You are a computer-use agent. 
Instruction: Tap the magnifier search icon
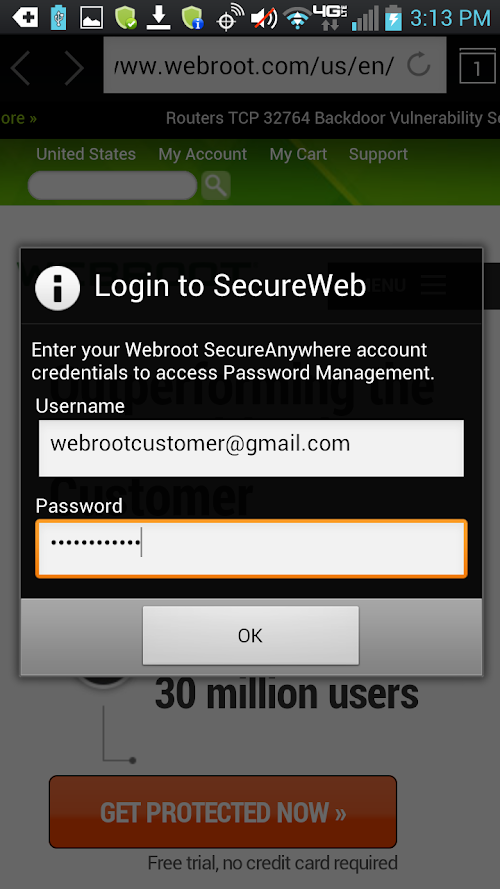pos(215,185)
